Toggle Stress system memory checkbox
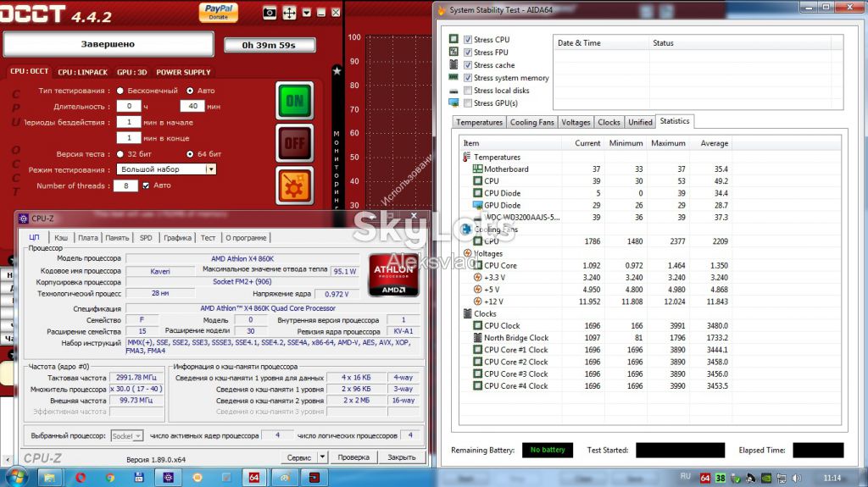 468,77
